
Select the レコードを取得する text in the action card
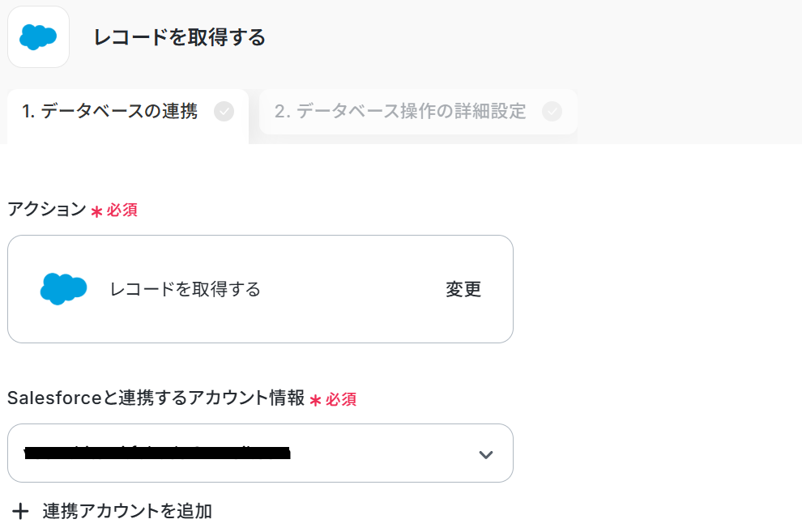coord(186,289)
